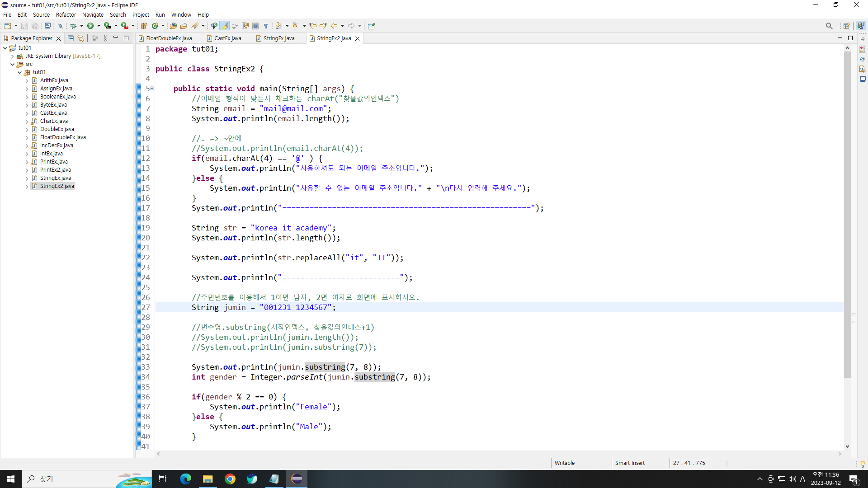Open the Refactor menu
The height and width of the screenshot is (488, 868).
click(x=66, y=14)
